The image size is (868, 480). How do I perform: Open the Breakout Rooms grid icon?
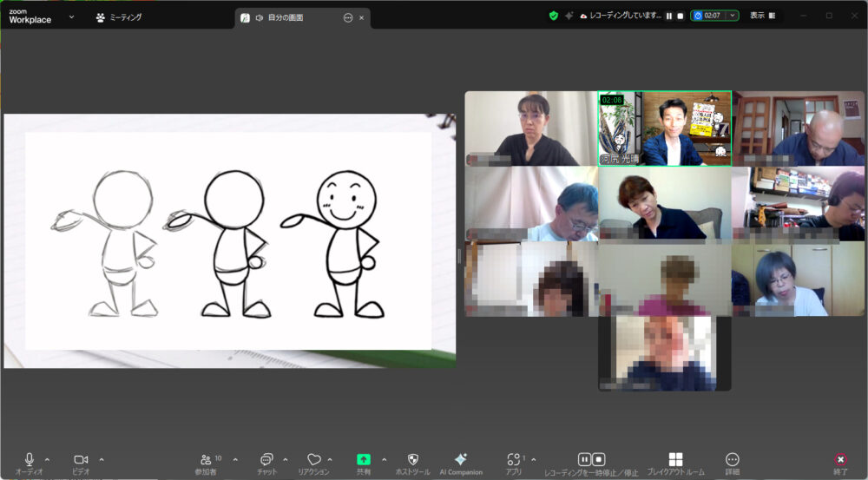click(675, 460)
